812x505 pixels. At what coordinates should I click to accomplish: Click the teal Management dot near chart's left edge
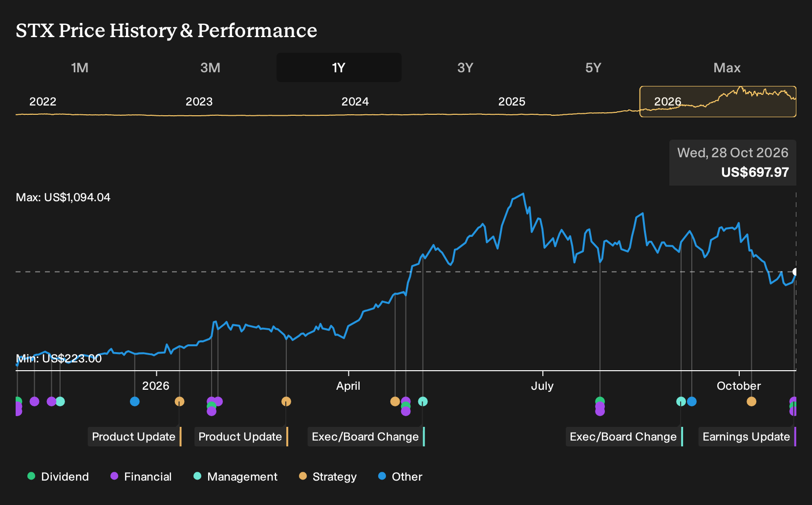(x=60, y=401)
